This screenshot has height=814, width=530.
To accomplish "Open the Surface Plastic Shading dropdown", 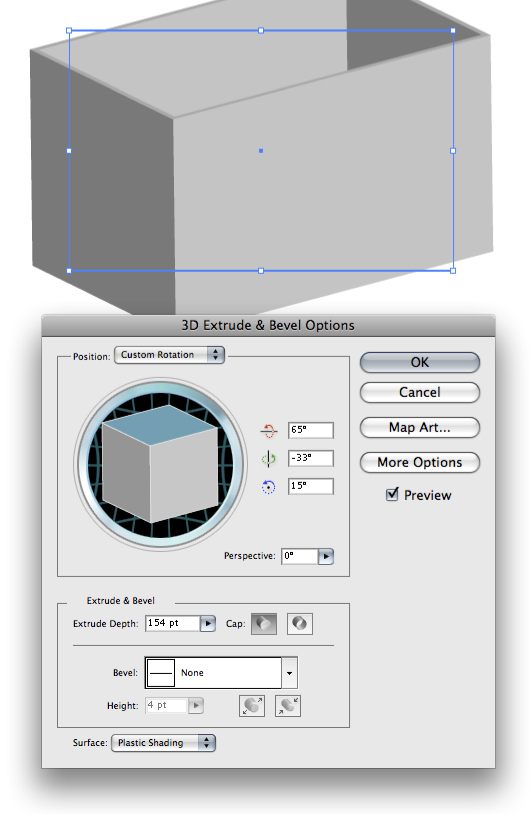I will (x=163, y=743).
